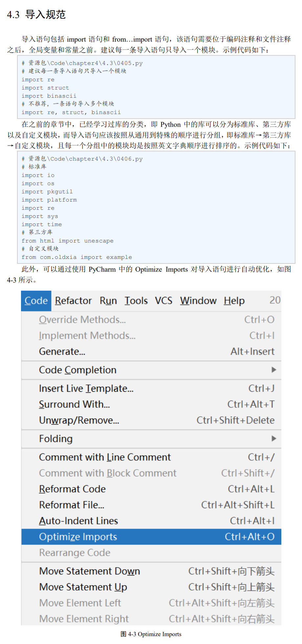302x644 pixels.
Task: Open the Help menu
Action: (234, 301)
